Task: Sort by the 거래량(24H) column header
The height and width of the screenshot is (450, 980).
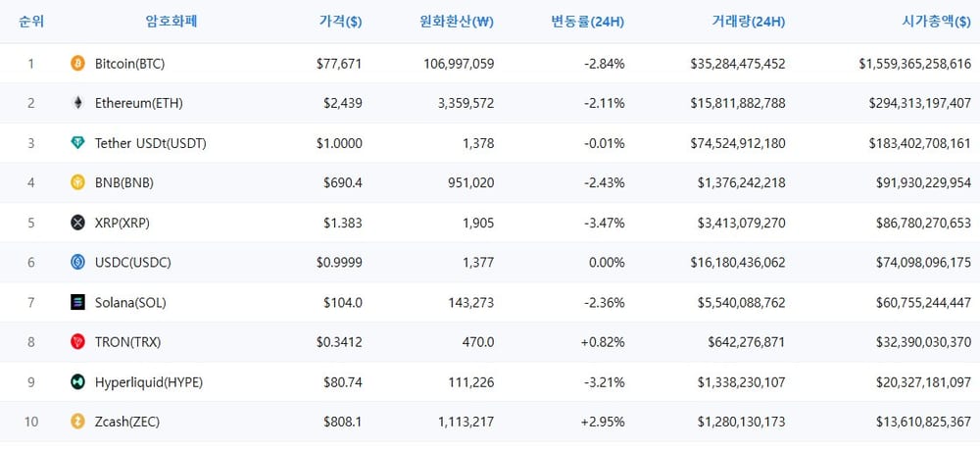Action: click(x=749, y=22)
